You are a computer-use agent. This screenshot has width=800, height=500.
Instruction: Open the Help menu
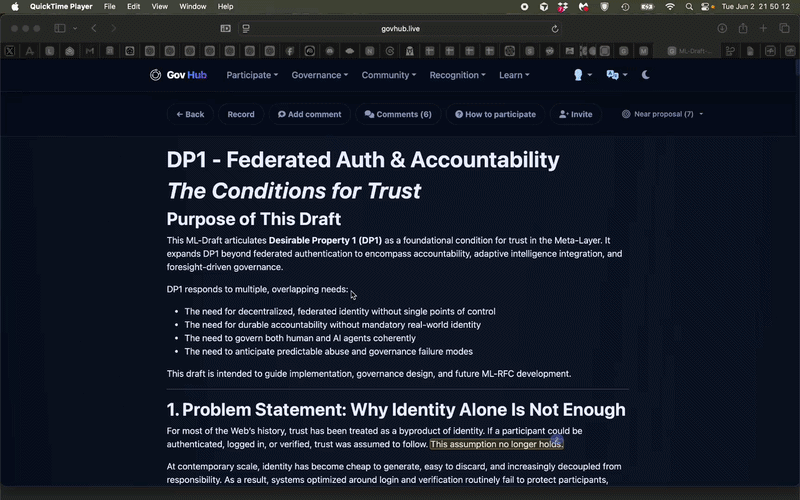coord(226,7)
